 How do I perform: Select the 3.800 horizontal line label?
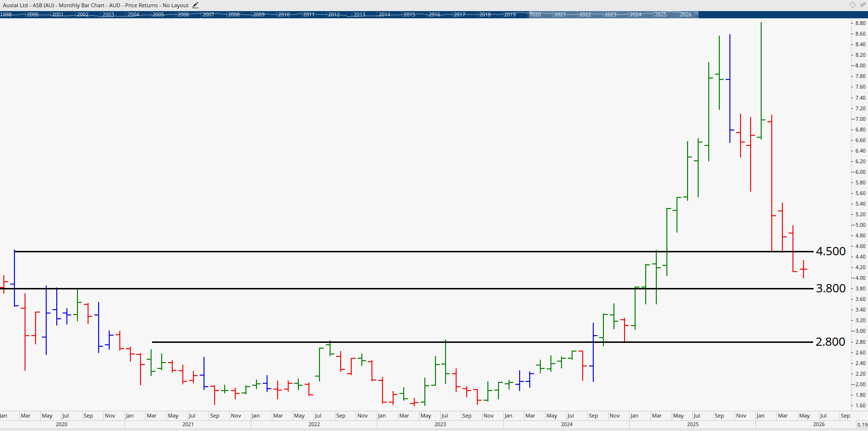tap(830, 288)
